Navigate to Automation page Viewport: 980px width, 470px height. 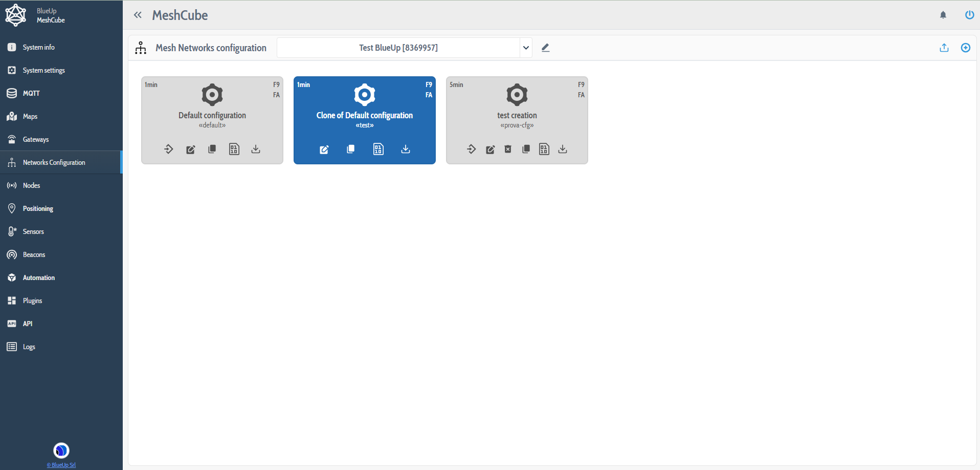38,277
